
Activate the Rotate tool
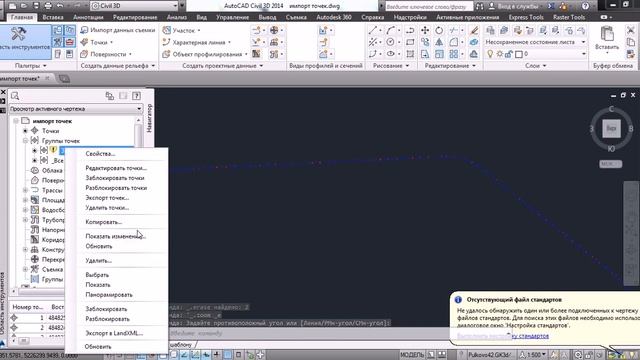tap(439, 31)
